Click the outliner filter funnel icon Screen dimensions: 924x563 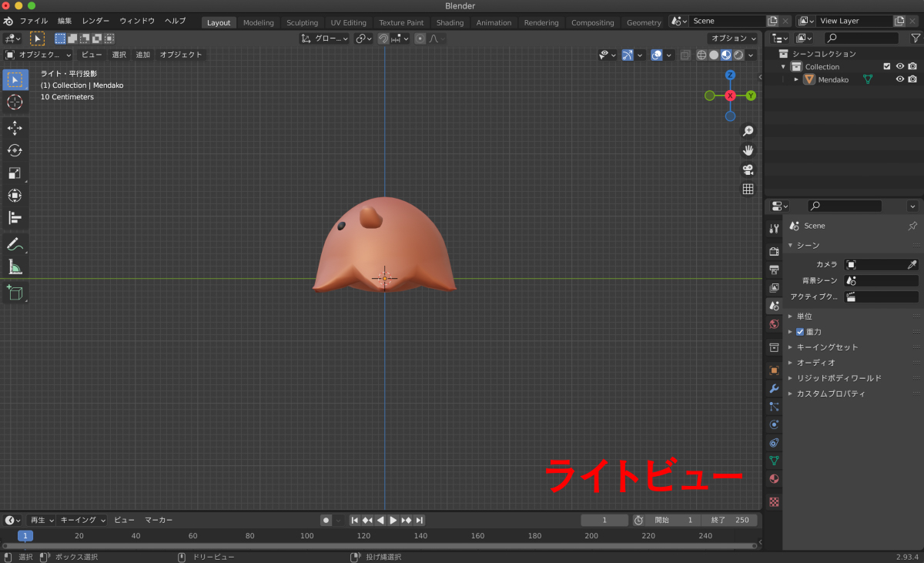(916, 38)
